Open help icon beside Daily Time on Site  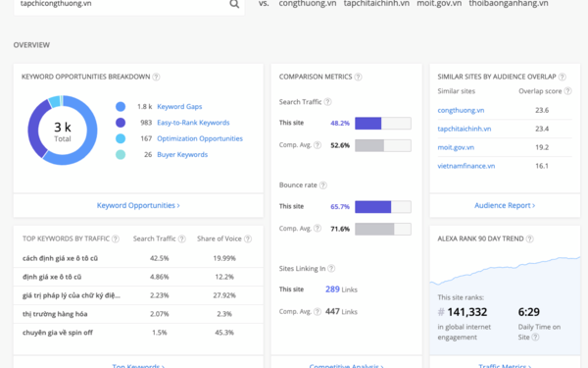(535, 337)
